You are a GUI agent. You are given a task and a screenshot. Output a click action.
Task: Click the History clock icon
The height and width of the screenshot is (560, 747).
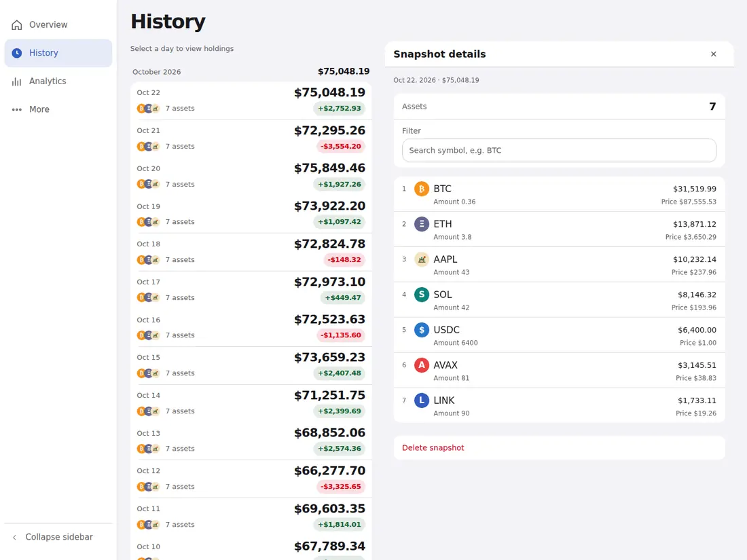click(17, 53)
